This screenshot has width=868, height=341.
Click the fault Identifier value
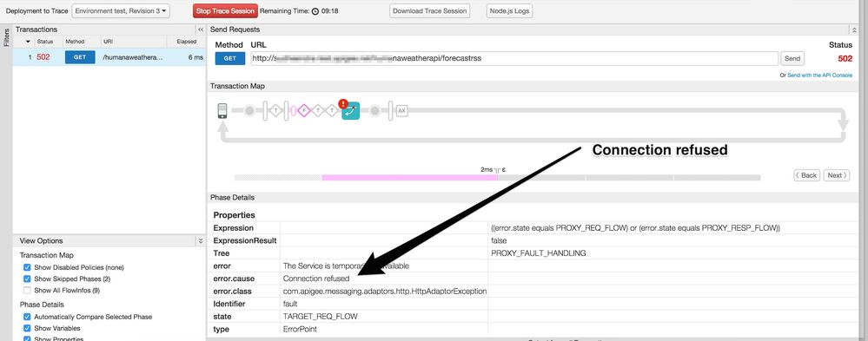click(x=290, y=304)
